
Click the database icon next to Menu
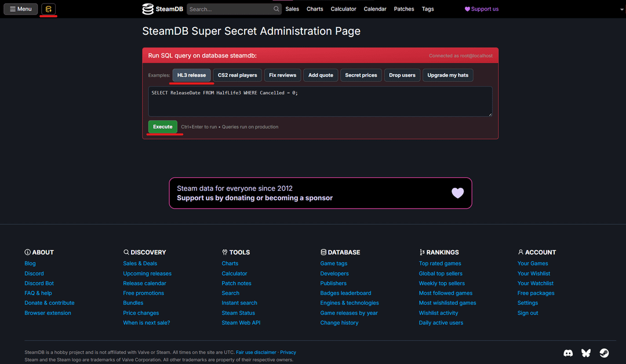[49, 9]
